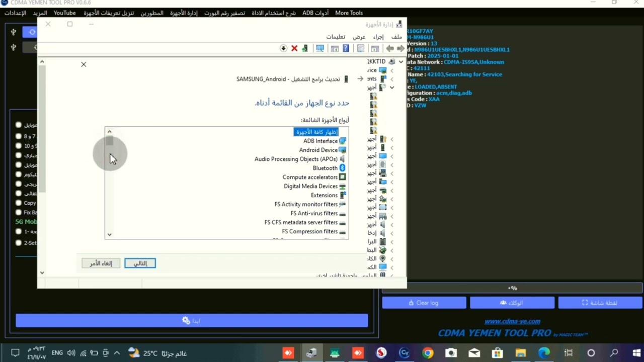
Task: Select the '2-Set' radio option under 5G
Action: [19, 243]
